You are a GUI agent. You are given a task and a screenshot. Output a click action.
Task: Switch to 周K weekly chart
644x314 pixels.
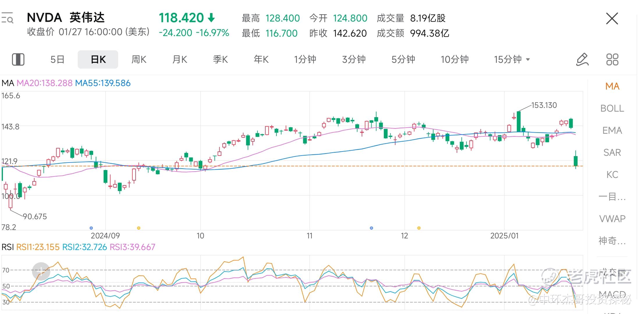pos(139,59)
